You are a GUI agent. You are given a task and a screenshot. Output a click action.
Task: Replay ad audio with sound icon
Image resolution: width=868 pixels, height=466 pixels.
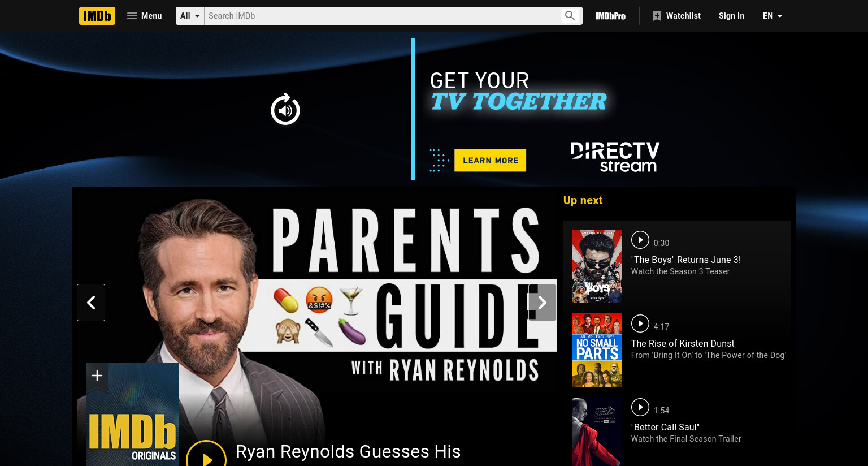coord(285,109)
